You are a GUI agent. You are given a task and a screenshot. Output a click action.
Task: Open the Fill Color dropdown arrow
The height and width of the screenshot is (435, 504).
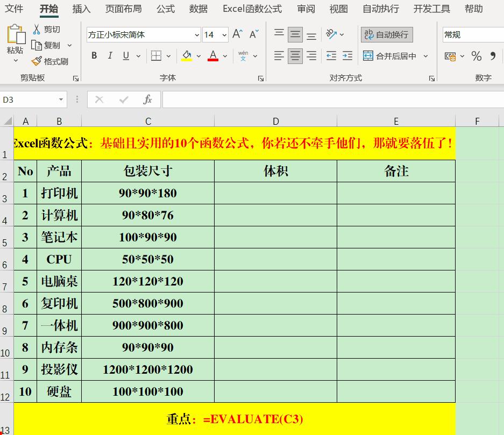click(x=197, y=55)
